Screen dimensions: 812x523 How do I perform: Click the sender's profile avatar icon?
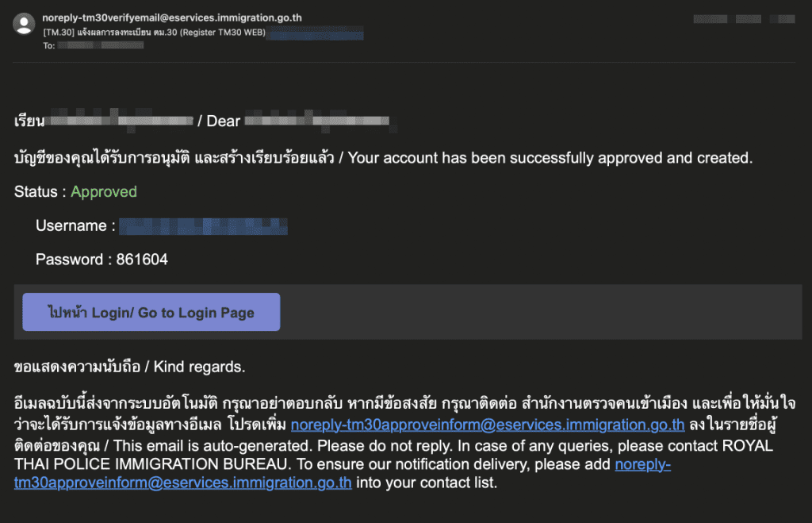(24, 24)
